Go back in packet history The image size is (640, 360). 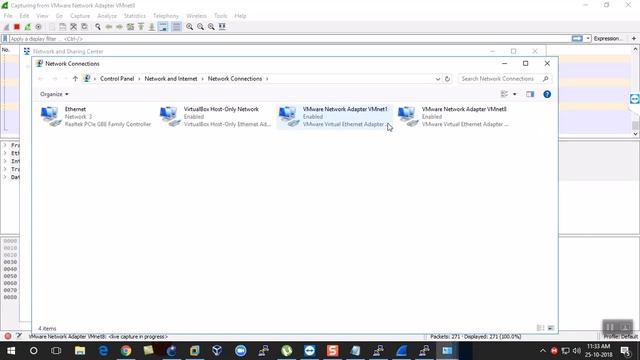click(x=109, y=27)
